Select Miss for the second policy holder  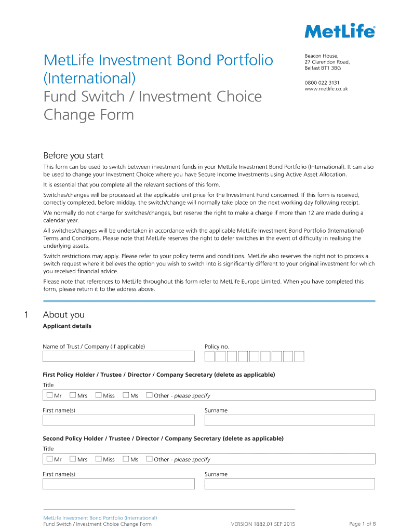coord(98,459)
